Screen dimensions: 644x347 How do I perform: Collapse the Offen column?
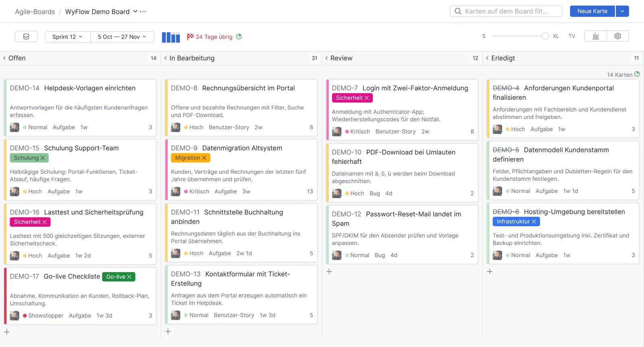click(x=4, y=58)
